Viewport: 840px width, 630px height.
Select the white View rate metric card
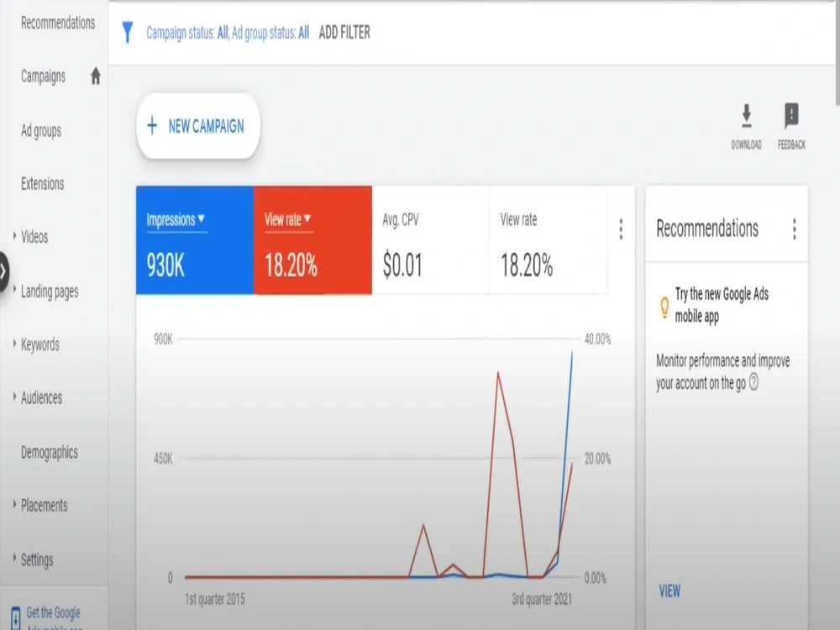point(548,240)
